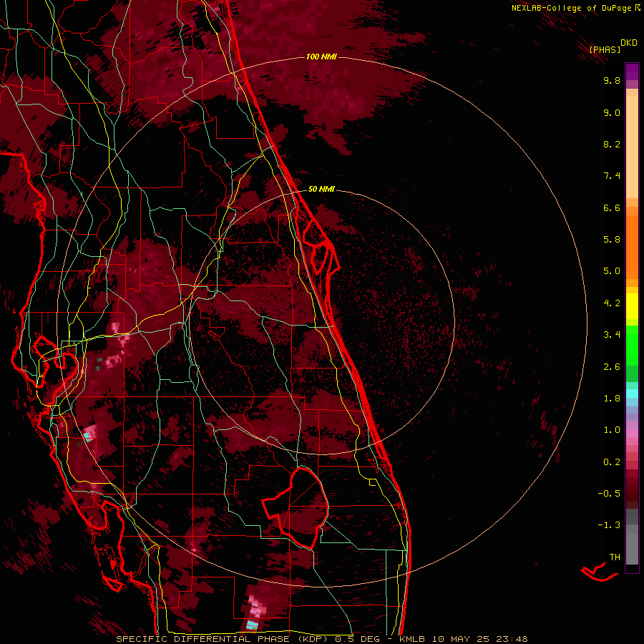Click the 6.6 value on the color scale
This screenshot has height=644, width=644.
(612, 208)
